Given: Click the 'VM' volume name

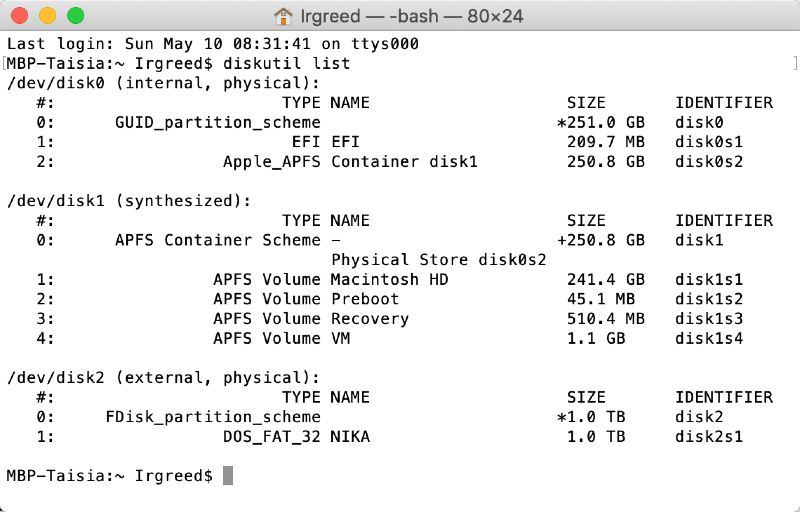Looking at the screenshot, I should pos(340,338).
